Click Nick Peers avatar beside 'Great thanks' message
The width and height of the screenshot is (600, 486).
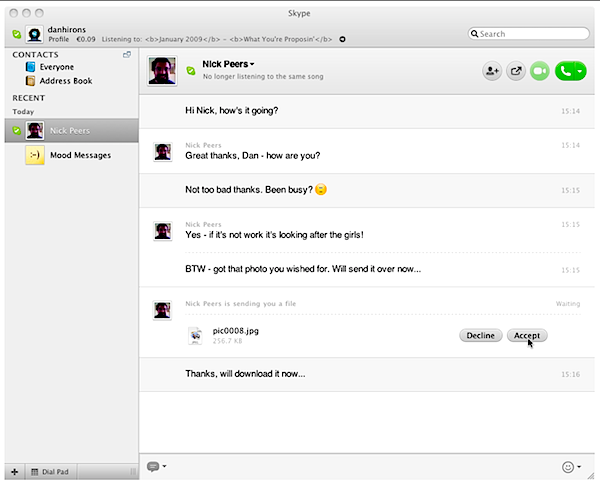point(163,152)
